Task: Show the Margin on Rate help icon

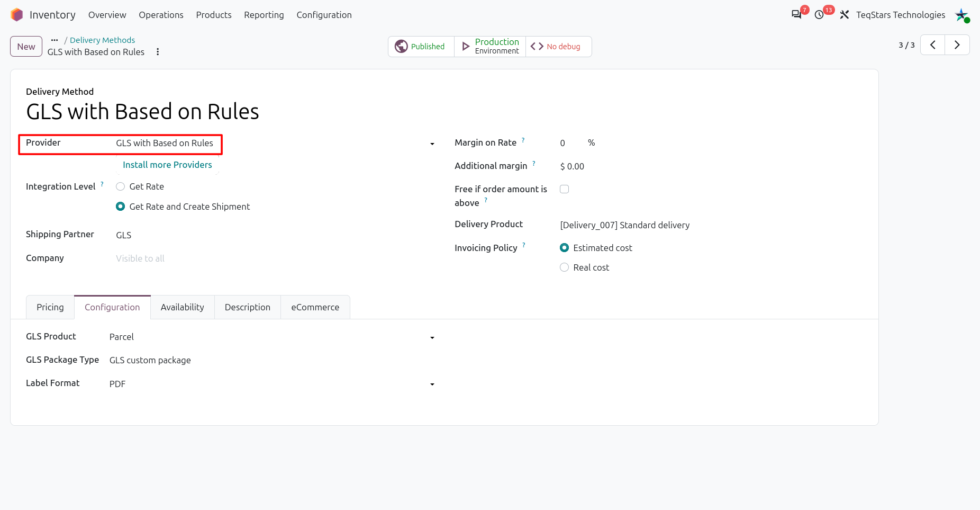Action: (523, 140)
